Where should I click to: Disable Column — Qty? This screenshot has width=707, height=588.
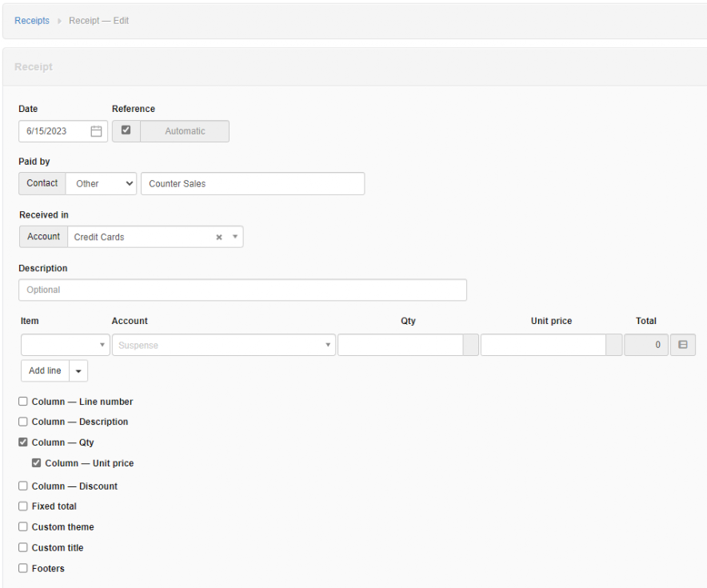(22, 442)
